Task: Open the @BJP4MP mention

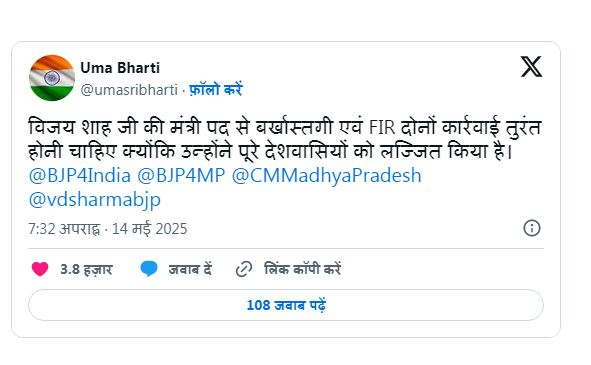Action: tap(181, 175)
